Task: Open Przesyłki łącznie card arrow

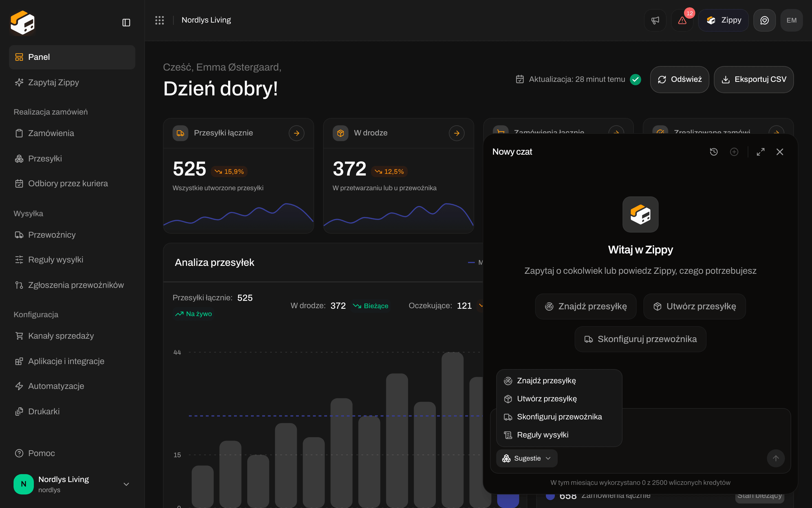Action: [297, 133]
